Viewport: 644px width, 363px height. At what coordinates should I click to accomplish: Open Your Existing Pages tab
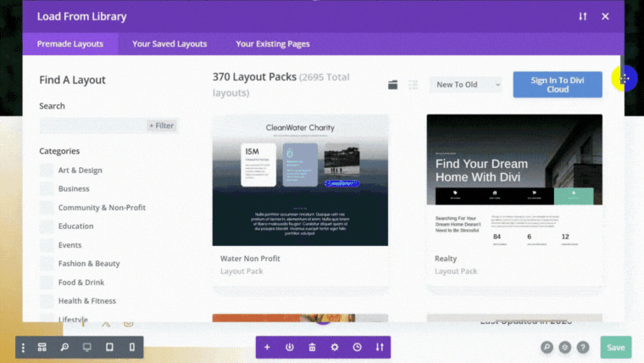coord(273,44)
